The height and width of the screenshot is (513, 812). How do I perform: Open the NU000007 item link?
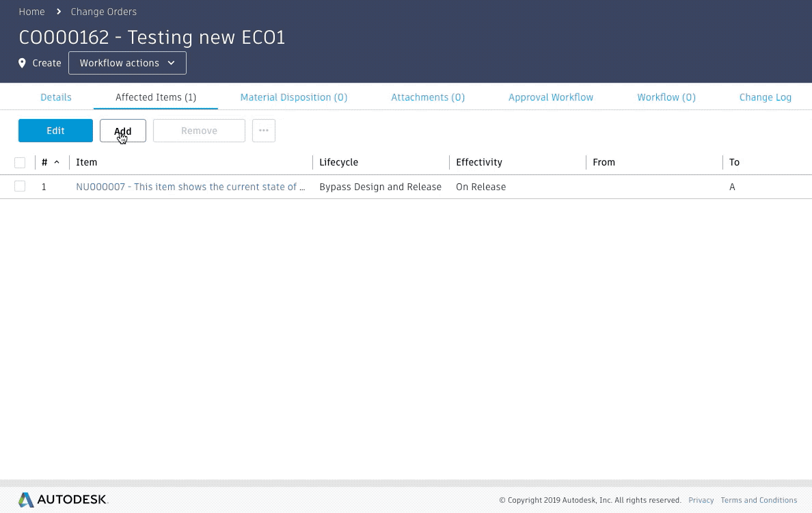tap(191, 187)
